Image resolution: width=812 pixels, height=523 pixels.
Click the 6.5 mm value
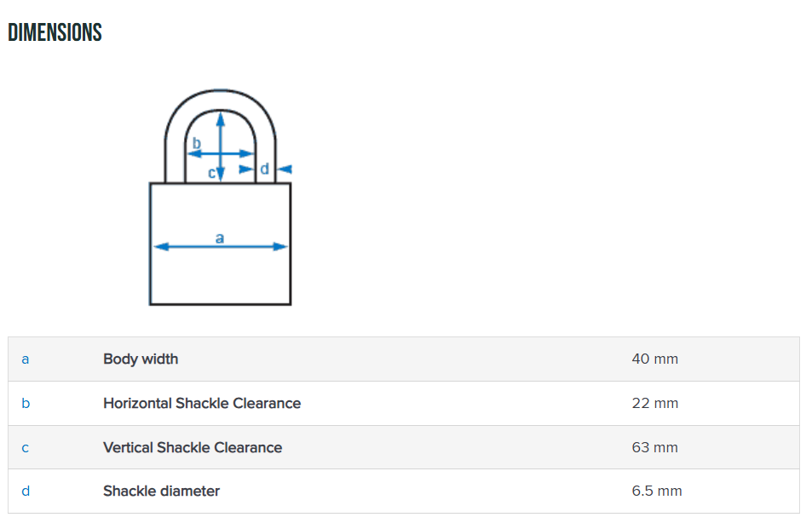(657, 491)
